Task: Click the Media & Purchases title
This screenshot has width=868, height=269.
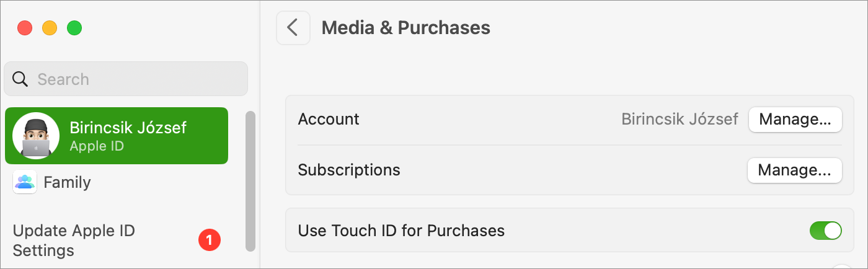Action: coord(406,28)
